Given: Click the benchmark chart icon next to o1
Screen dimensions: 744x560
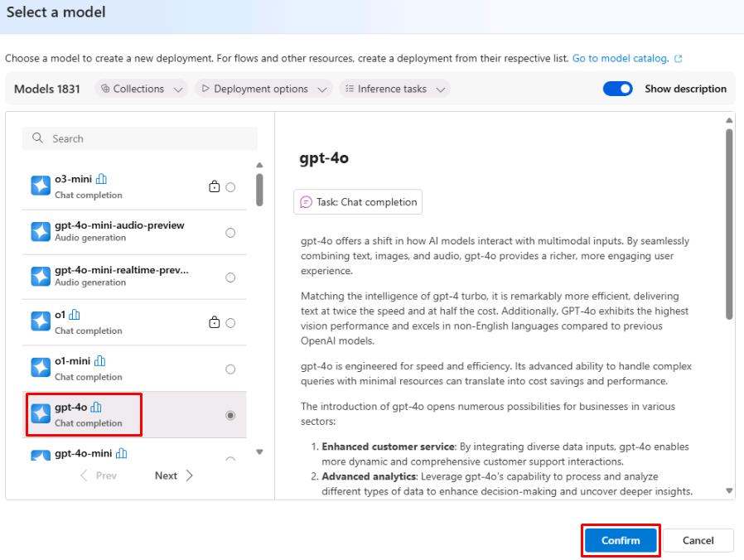Looking at the screenshot, I should [x=75, y=315].
